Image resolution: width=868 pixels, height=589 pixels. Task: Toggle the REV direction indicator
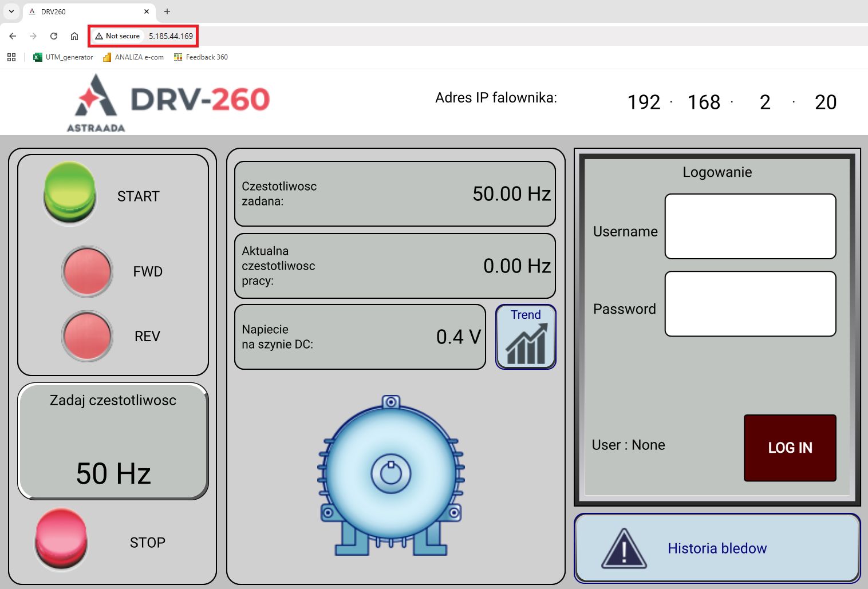(87, 336)
